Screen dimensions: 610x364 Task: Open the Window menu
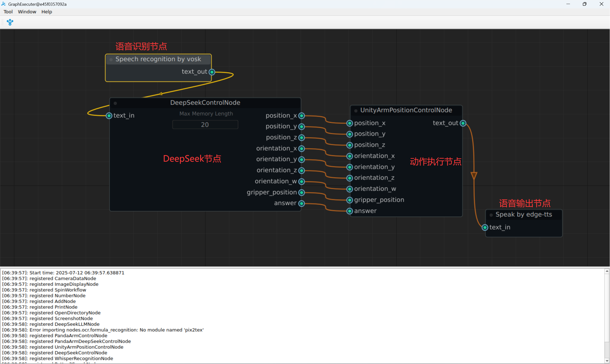tap(27, 12)
